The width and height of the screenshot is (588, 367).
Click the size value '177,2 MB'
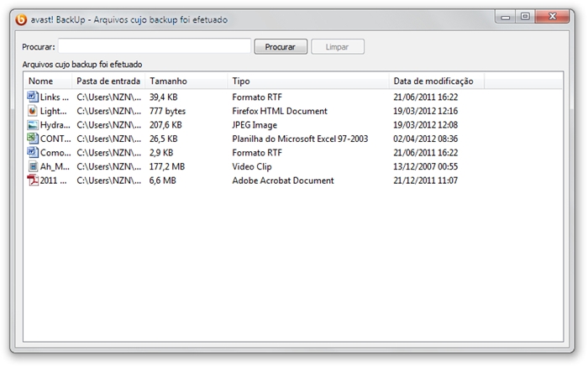167,166
